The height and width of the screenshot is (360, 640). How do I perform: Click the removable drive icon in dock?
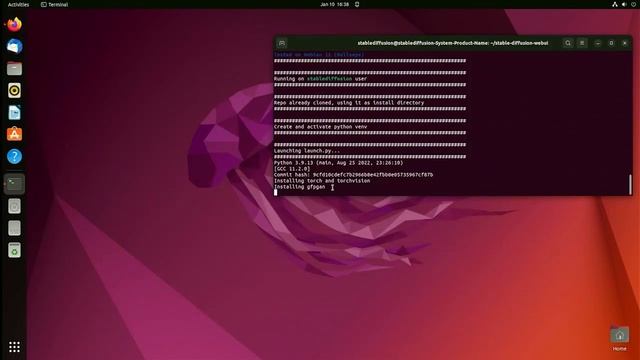pos(14,206)
